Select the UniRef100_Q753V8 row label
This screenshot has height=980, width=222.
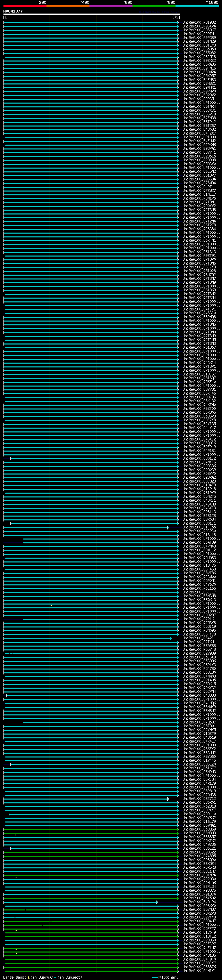coord(199,623)
